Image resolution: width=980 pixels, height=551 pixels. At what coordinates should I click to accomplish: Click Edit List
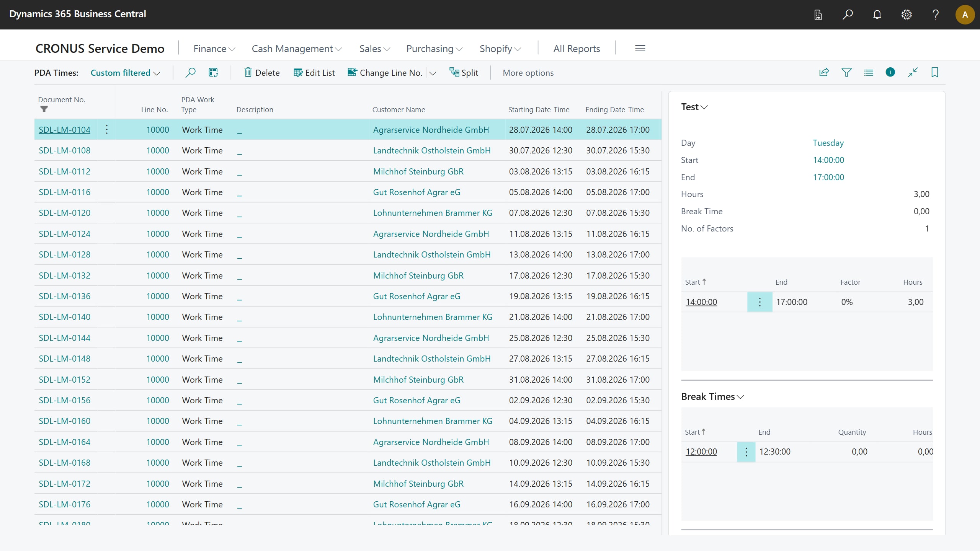click(x=314, y=73)
